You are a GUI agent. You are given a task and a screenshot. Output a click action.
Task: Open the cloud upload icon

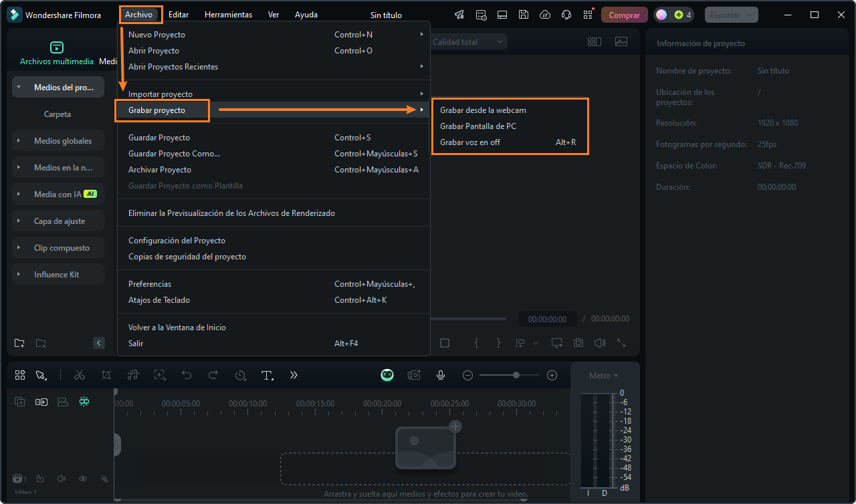click(x=545, y=15)
